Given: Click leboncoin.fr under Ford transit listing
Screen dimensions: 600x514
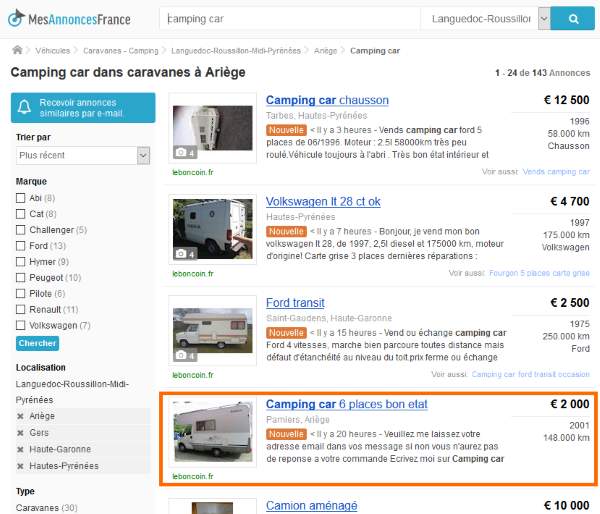Looking at the screenshot, I should (x=192, y=375).
